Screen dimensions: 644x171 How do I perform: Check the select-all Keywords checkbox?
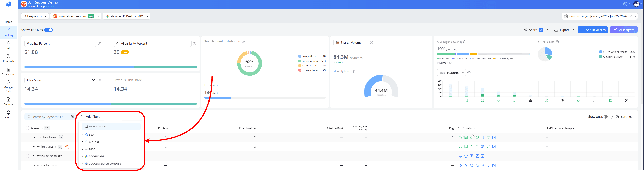27,128
